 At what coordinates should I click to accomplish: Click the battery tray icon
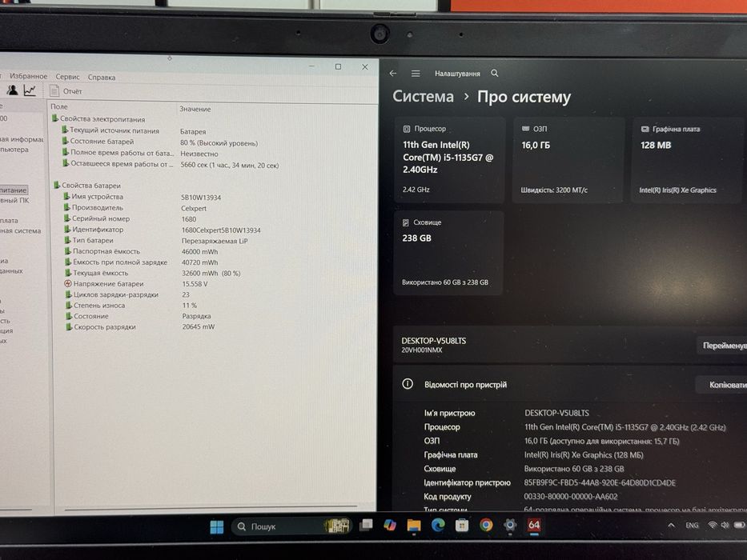[x=739, y=525]
